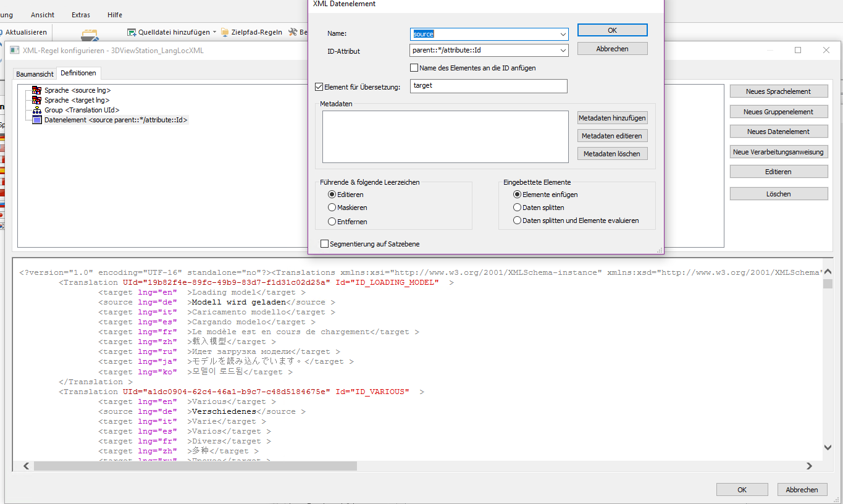Click the XML-Regel konfigurieren window icon
843x504 pixels.
coord(14,50)
